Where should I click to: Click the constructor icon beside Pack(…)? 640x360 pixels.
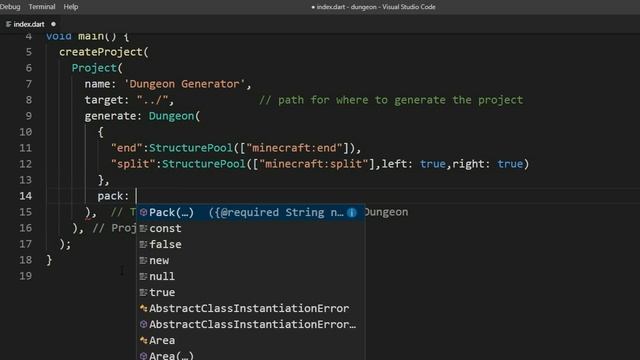pyautogui.click(x=143, y=212)
